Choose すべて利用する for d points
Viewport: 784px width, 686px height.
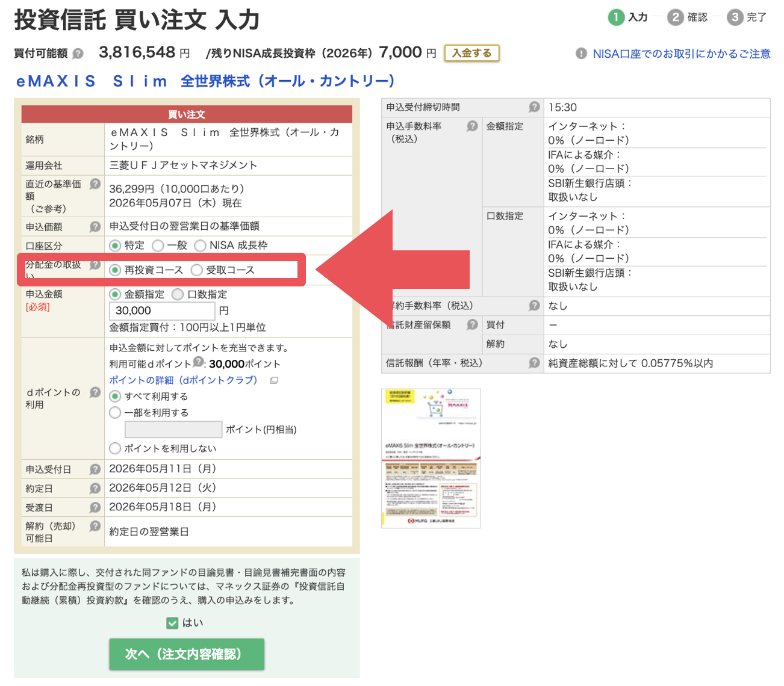coord(115,397)
